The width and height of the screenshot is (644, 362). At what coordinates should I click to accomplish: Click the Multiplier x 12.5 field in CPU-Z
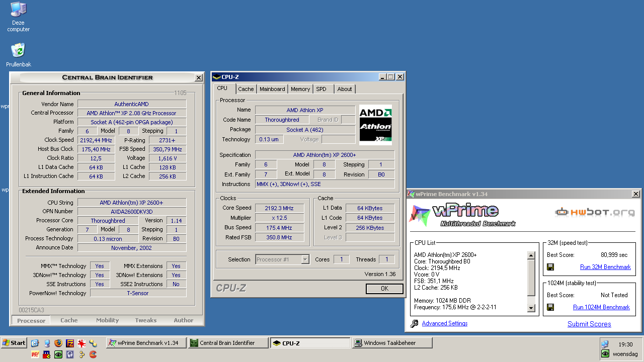280,218
